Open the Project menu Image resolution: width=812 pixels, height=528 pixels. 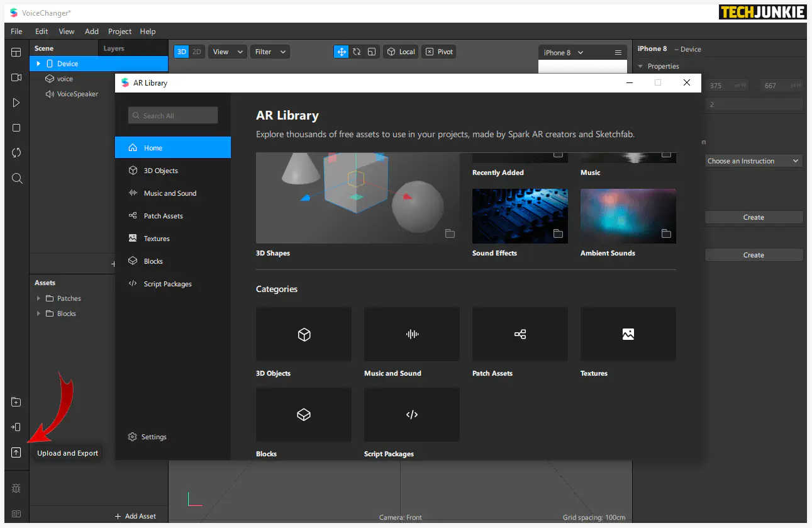tap(120, 31)
